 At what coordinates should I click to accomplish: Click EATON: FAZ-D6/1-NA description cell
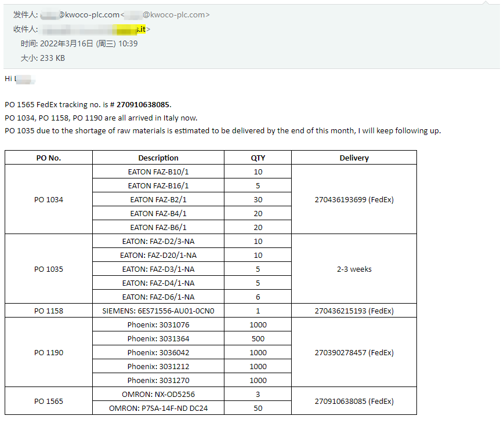pyautogui.click(x=158, y=297)
